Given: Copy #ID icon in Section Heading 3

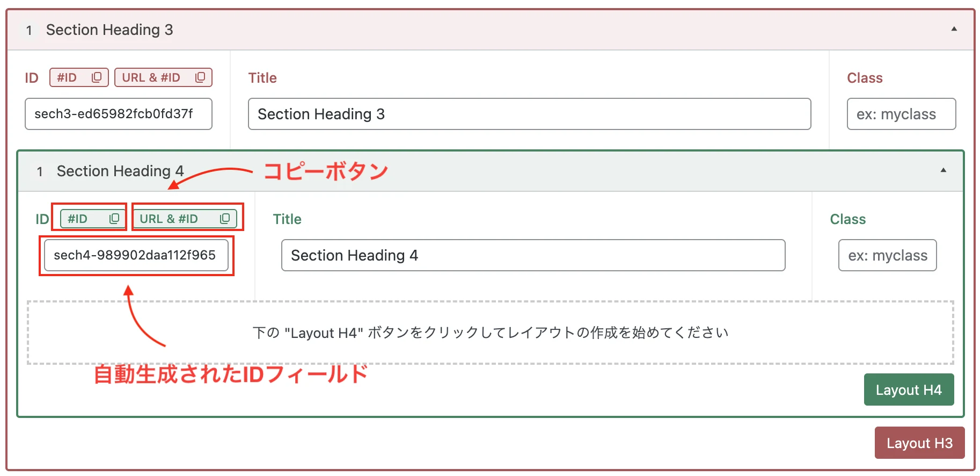Looking at the screenshot, I should click(97, 77).
